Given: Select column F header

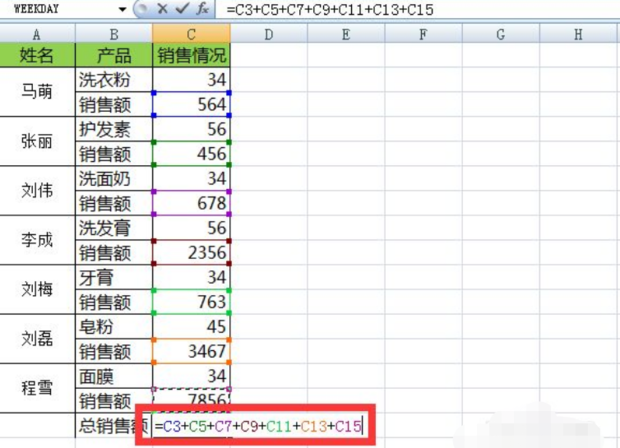Looking at the screenshot, I should (x=423, y=35).
